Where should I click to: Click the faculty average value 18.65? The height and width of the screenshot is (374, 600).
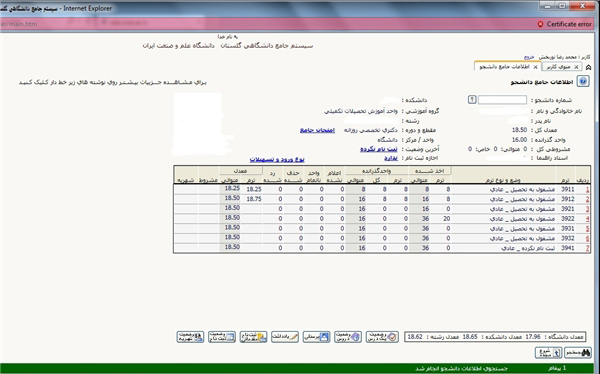point(470,337)
